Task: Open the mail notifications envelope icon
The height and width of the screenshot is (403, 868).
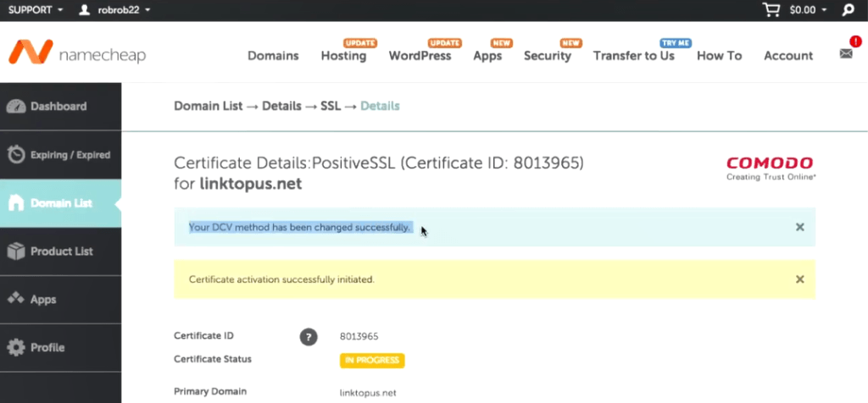Action: click(x=846, y=53)
